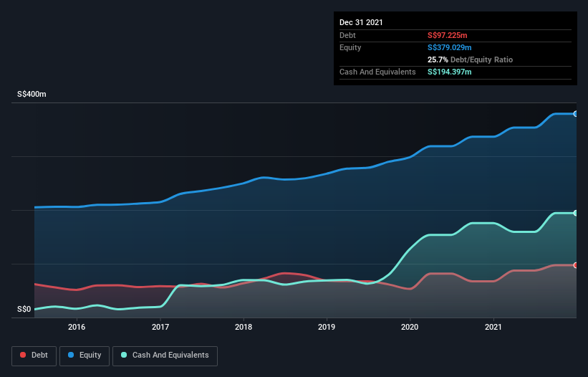Click the 2021 x-axis label
This screenshot has width=588, height=377.
493,327
